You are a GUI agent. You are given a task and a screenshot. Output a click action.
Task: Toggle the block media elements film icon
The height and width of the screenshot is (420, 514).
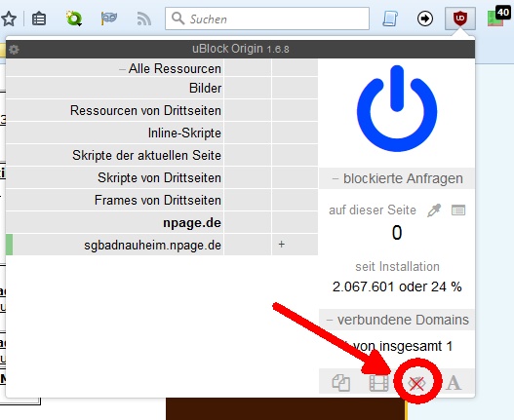378,382
